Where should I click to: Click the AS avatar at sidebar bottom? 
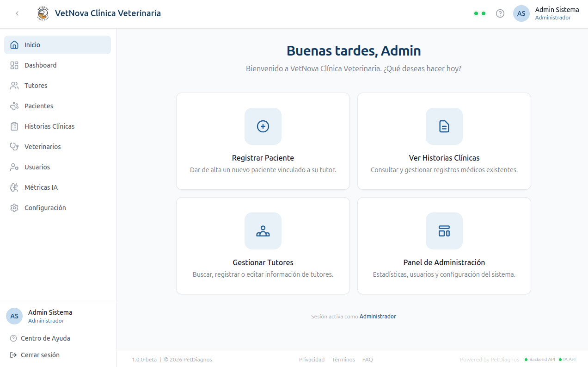click(14, 316)
